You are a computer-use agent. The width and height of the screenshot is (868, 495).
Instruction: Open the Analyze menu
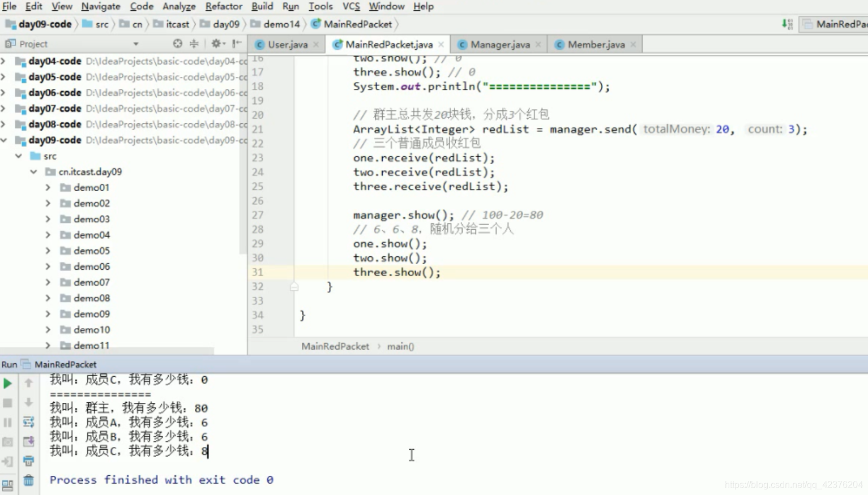pyautogui.click(x=179, y=6)
